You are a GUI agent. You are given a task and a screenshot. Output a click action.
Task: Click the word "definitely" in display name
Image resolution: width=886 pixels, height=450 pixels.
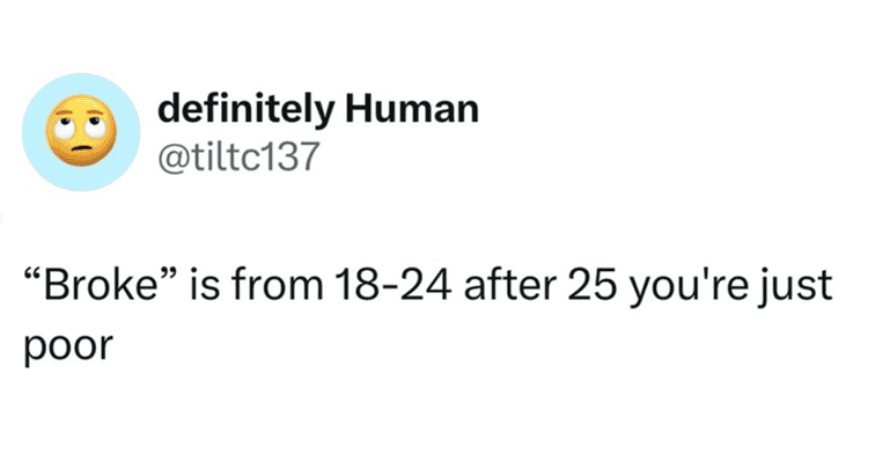pos(248,112)
